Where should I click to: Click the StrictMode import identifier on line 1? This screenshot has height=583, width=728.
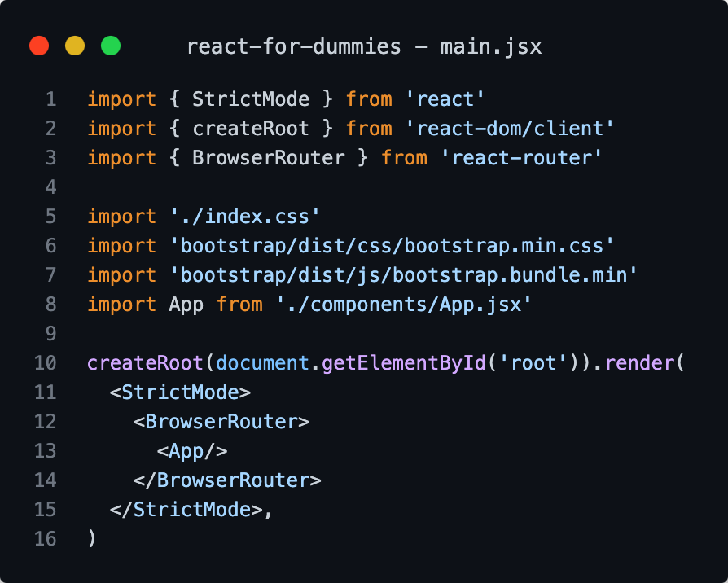[251, 99]
